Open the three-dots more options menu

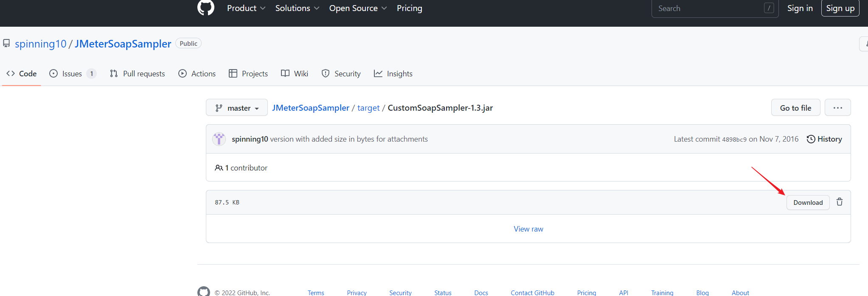click(x=837, y=108)
